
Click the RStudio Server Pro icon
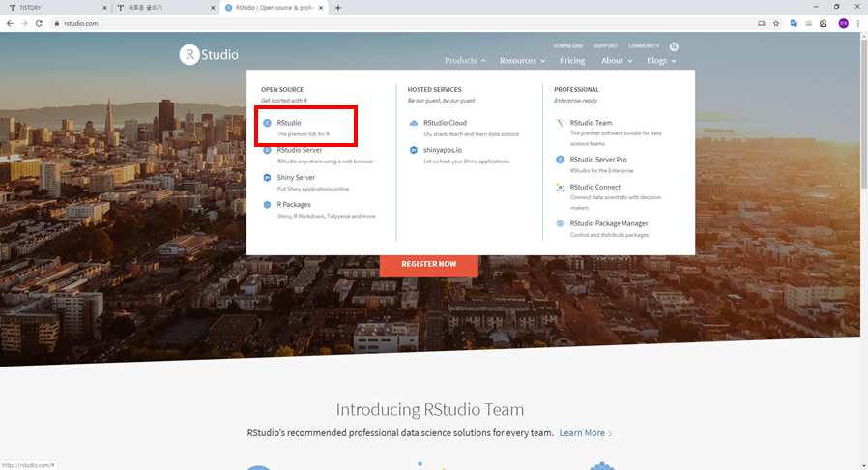(x=561, y=160)
